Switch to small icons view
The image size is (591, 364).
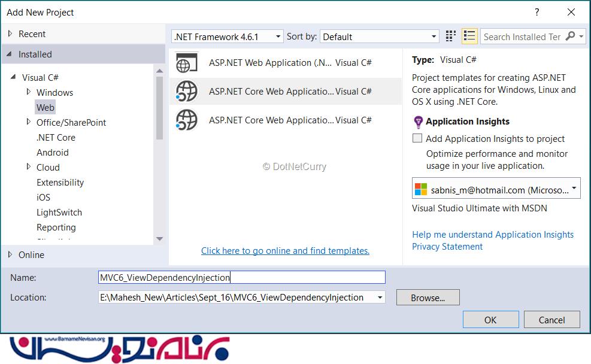coord(451,37)
